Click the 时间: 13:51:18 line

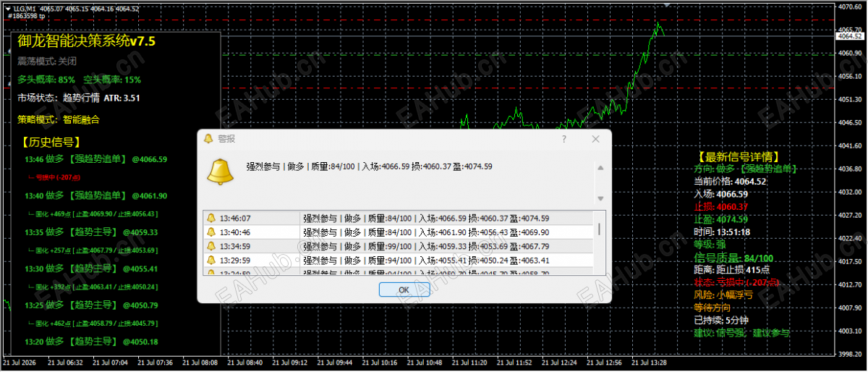pos(722,232)
